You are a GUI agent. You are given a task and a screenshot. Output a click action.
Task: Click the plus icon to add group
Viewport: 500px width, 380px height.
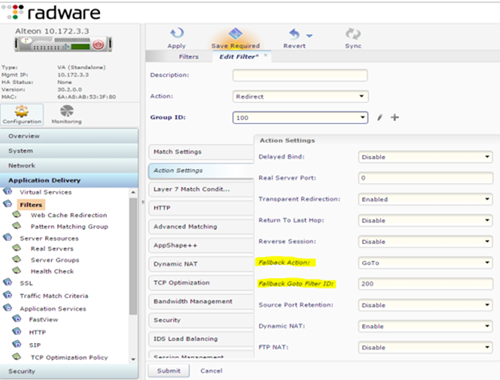395,117
